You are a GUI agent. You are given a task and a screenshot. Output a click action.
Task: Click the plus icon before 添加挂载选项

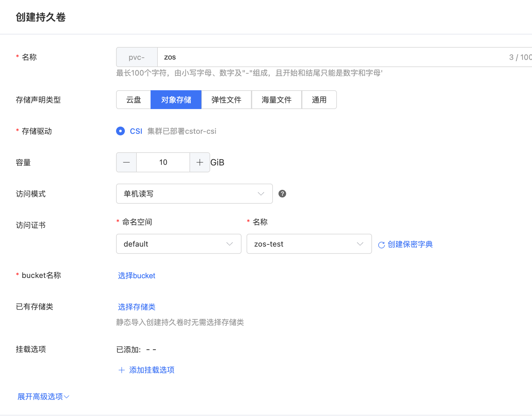pyautogui.click(x=122, y=370)
